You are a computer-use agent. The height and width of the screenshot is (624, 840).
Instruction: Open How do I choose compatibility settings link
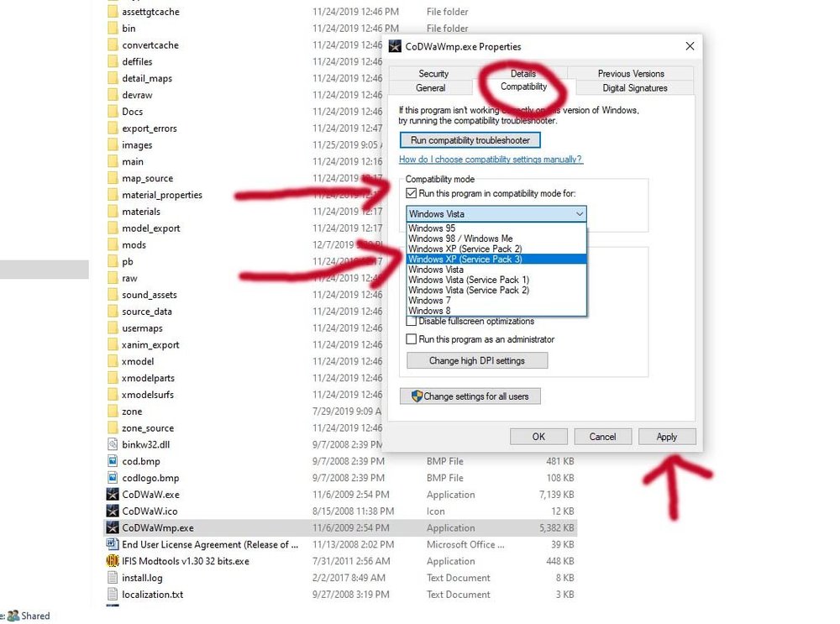491,160
